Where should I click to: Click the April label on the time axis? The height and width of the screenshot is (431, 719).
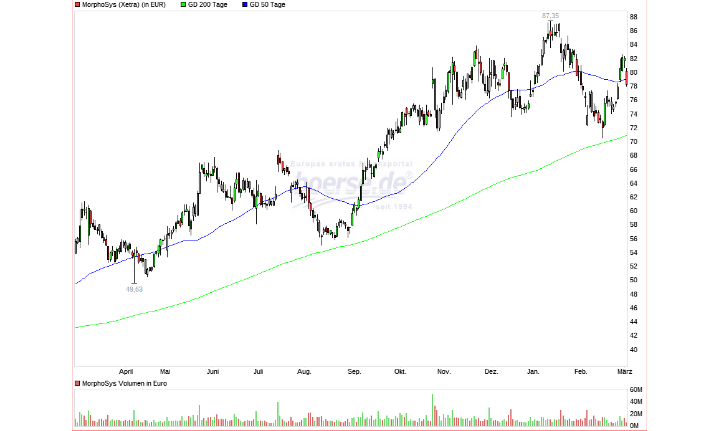126,371
